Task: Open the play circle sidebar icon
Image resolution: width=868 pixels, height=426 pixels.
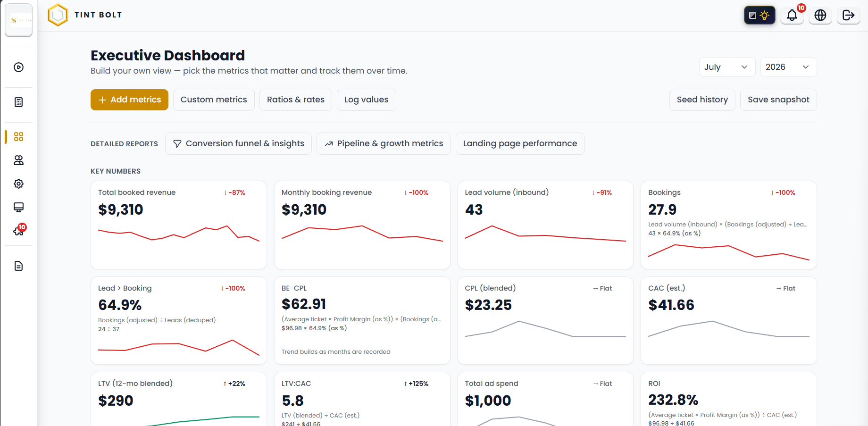Action: pyautogui.click(x=18, y=67)
